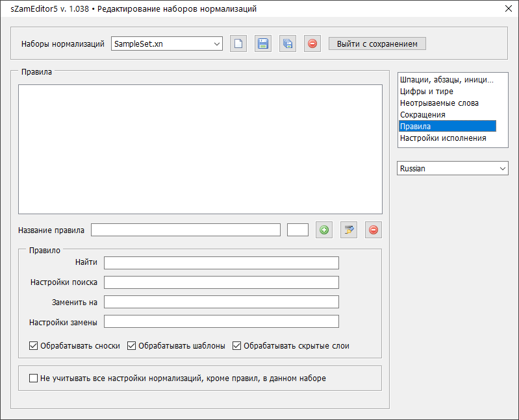Screen dimensions: 519x420
Task: Save the set with the blue floppy icon
Action: (x=263, y=44)
